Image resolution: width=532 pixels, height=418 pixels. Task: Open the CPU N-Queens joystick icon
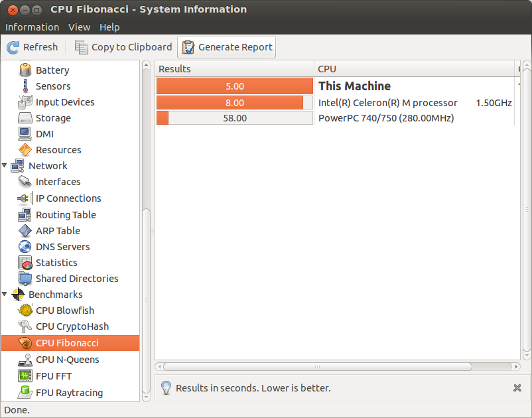(25, 360)
